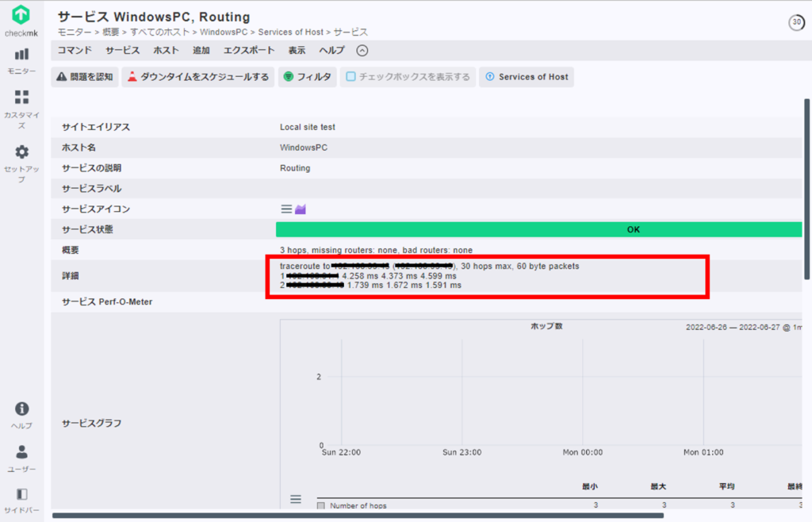Open the コマンド menu
812x522 pixels.
(x=75, y=50)
